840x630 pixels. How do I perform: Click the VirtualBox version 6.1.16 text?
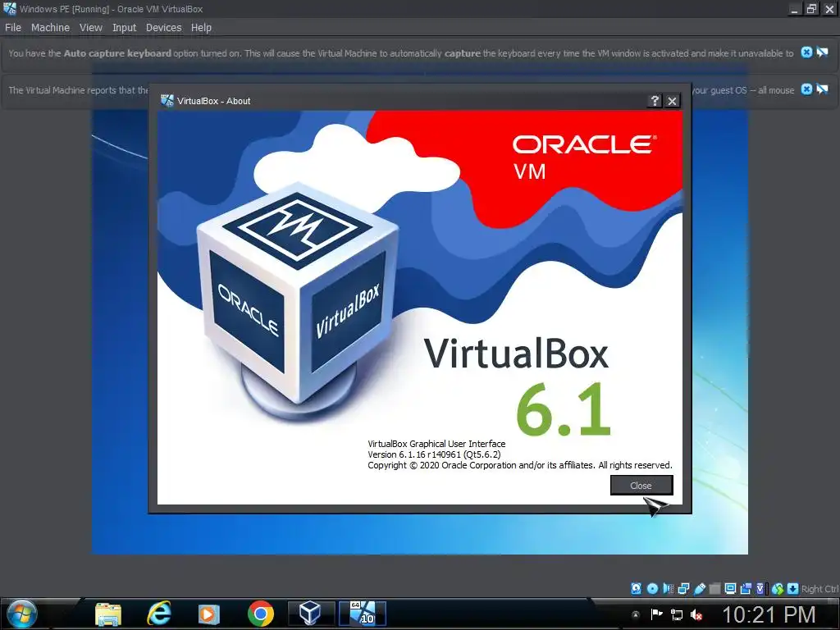point(435,454)
